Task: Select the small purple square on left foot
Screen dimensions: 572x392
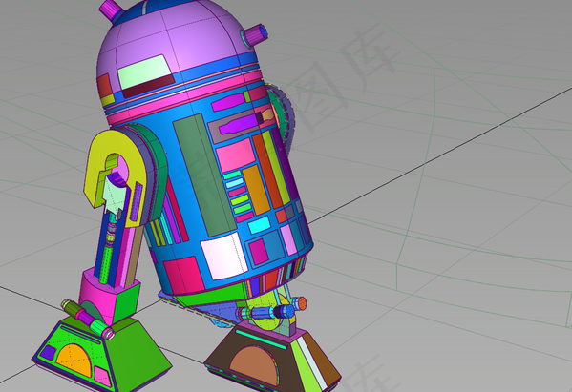Action: tap(48, 353)
